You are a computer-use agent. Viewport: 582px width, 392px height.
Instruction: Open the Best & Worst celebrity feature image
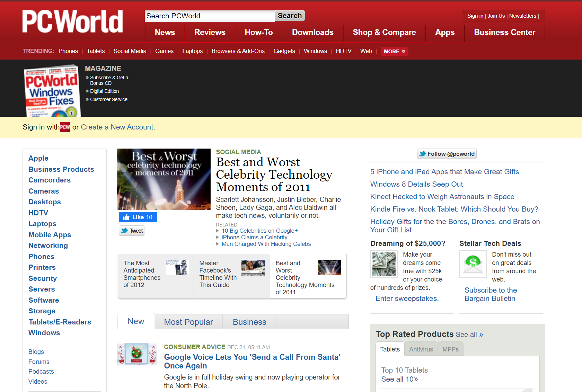[x=164, y=179]
